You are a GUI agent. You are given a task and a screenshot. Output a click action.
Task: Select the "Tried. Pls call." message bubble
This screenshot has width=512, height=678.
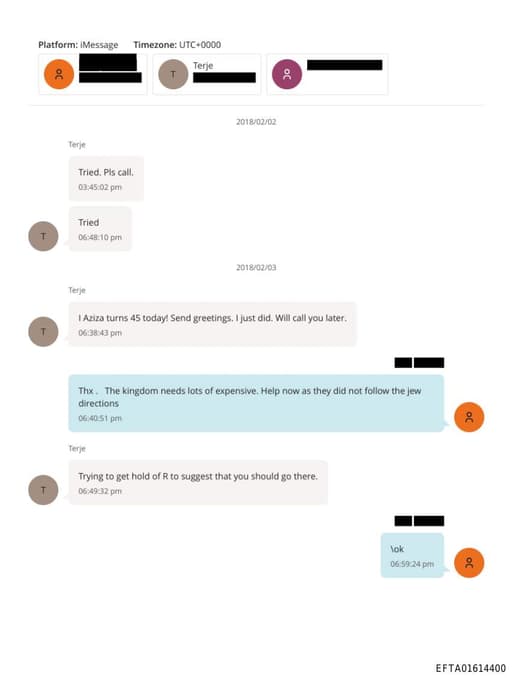(106, 179)
